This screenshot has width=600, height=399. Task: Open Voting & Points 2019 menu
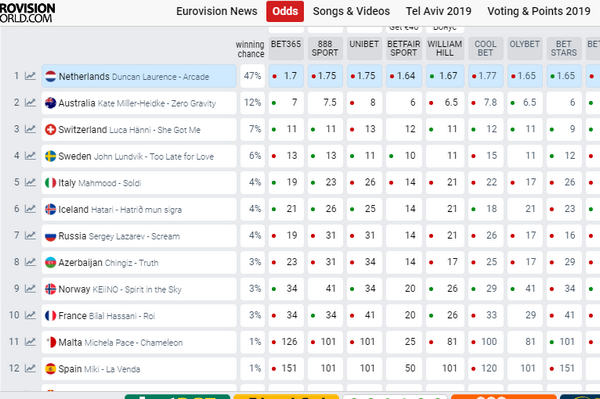coord(539,11)
